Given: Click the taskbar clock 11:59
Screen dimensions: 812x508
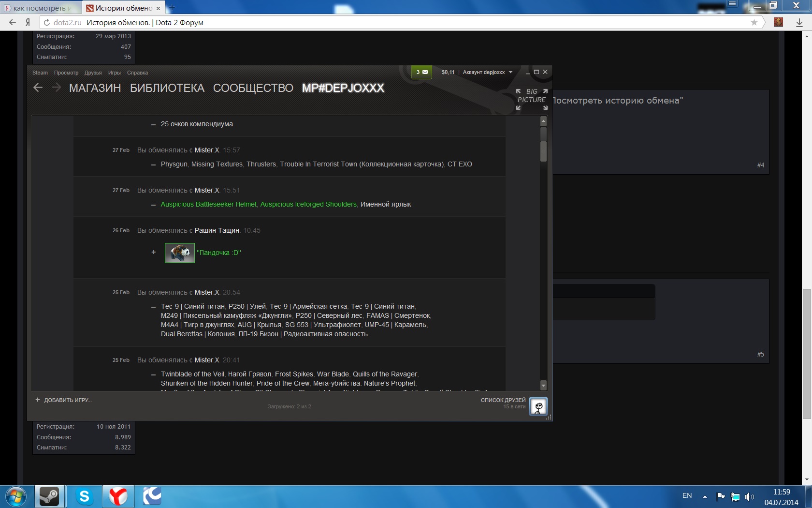Looking at the screenshot, I should [x=782, y=492].
